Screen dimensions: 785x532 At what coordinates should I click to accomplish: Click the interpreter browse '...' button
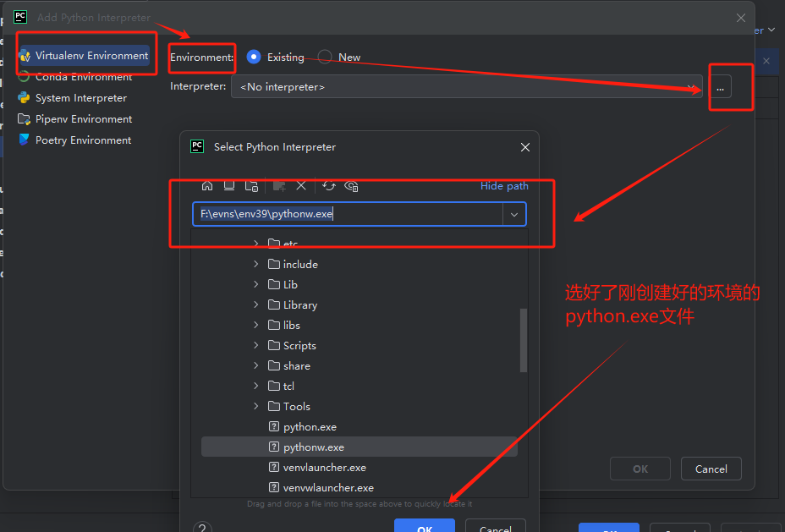tap(720, 87)
